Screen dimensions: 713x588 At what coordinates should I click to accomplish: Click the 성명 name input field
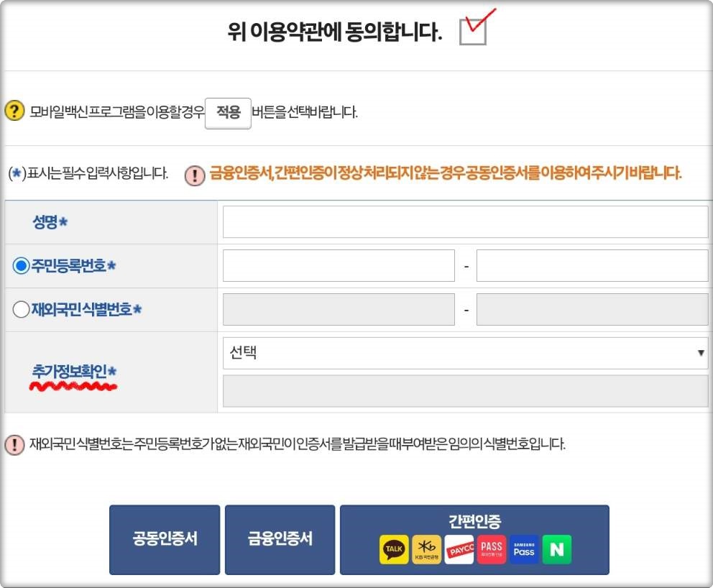click(x=464, y=221)
